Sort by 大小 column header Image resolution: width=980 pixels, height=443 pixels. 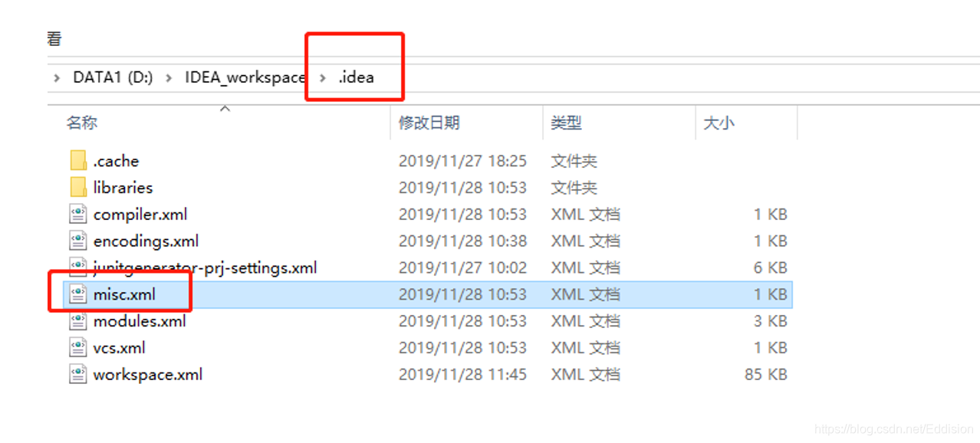click(719, 123)
